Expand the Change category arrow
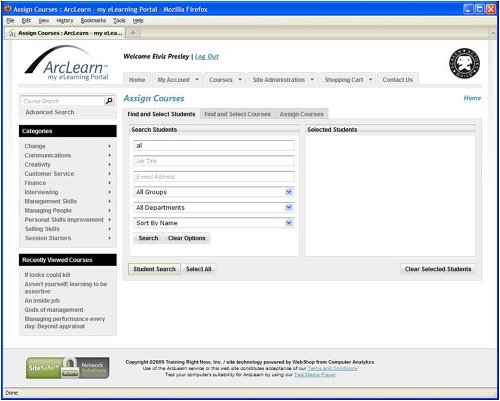The image size is (500, 401). click(x=110, y=146)
